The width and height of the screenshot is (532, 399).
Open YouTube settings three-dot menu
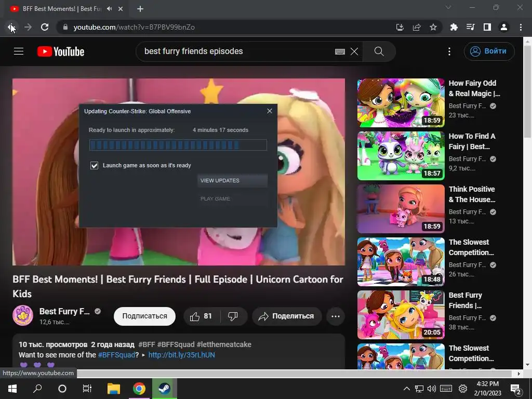[x=449, y=51]
